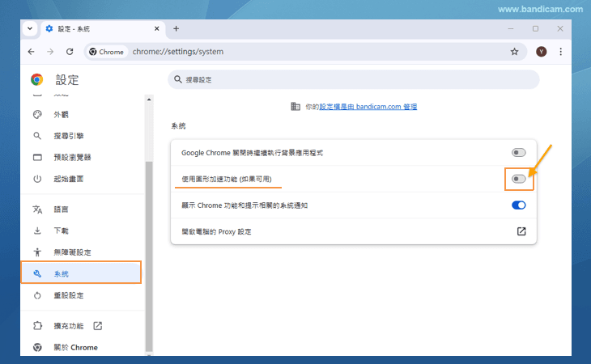Screen dimensions: 591x364
Task: Open a new tab with plus button
Action: tap(176, 28)
